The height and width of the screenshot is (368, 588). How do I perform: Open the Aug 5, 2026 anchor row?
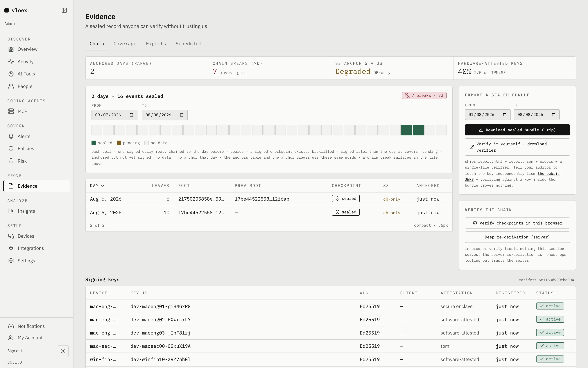(269, 213)
